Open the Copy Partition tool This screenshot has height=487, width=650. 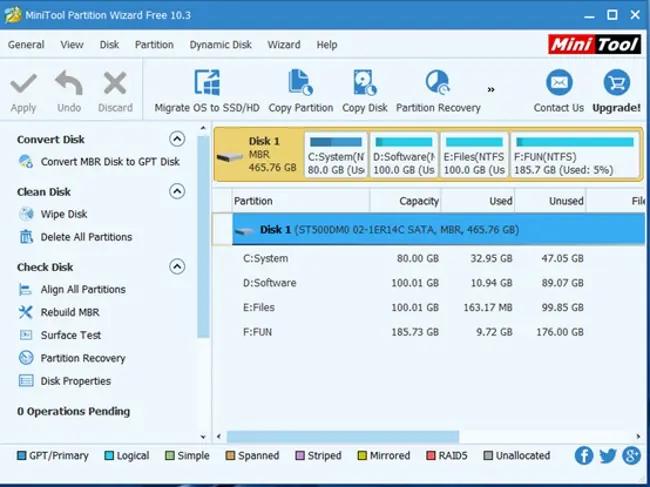301,92
